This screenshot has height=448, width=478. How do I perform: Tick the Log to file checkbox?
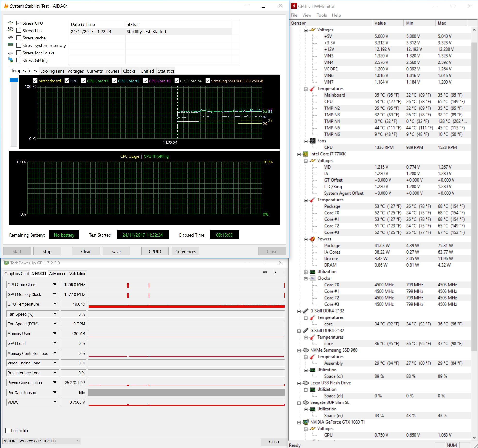[x=8, y=431]
